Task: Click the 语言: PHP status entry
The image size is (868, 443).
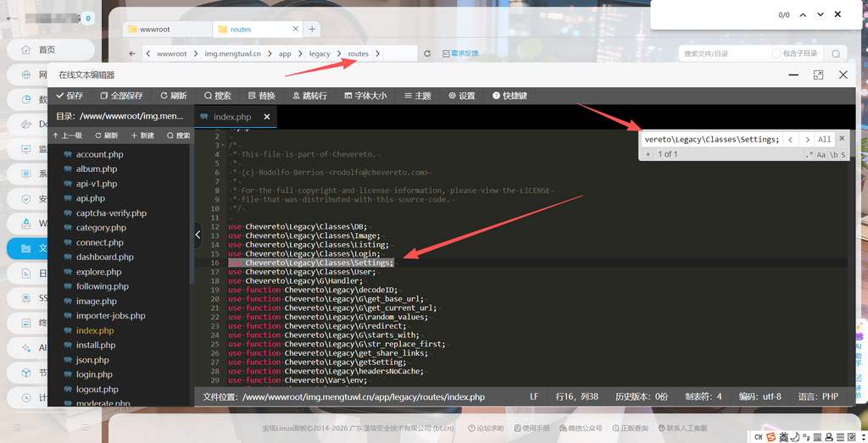Action: pyautogui.click(x=818, y=396)
